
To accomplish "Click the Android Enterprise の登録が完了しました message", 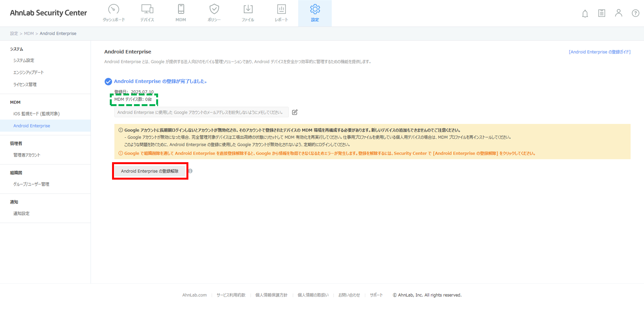I will 160,81.
